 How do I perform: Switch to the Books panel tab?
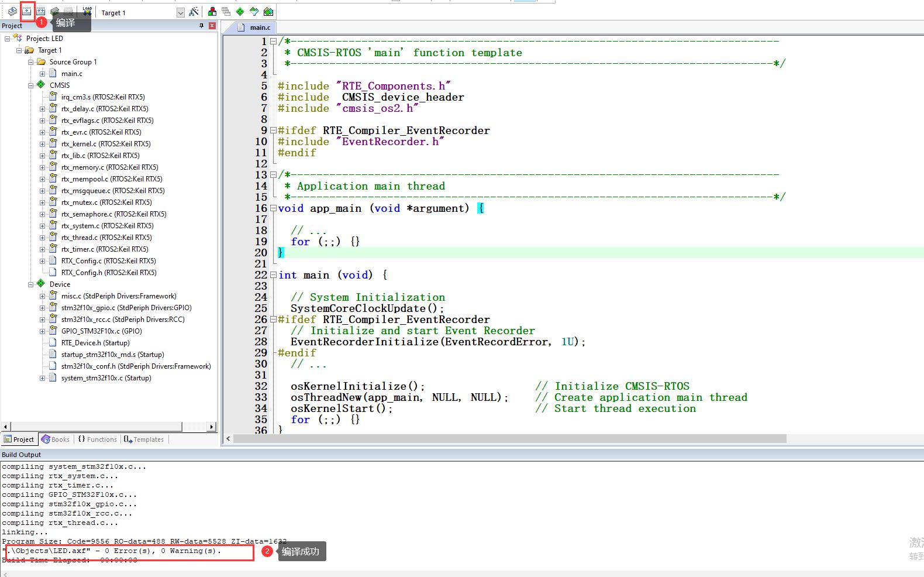coord(56,439)
